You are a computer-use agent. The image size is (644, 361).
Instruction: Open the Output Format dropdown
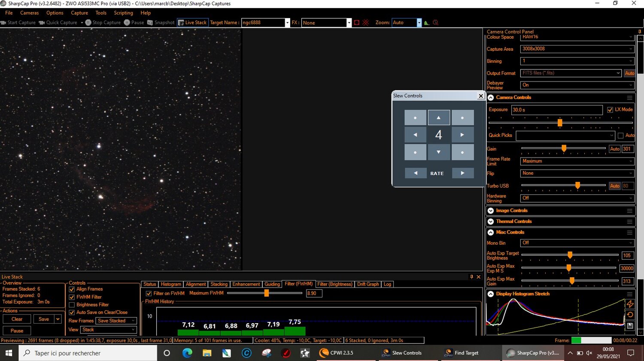coord(571,73)
